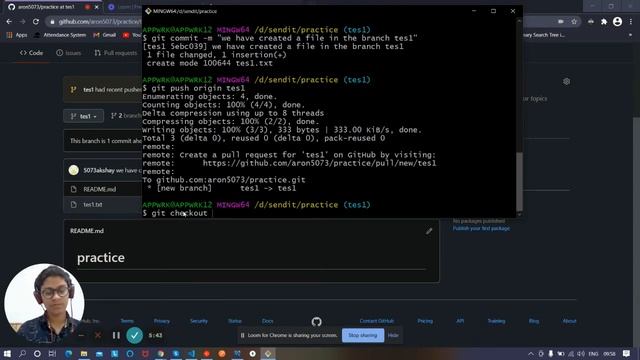Open the footer API link
The image size is (640, 360).
click(460, 321)
